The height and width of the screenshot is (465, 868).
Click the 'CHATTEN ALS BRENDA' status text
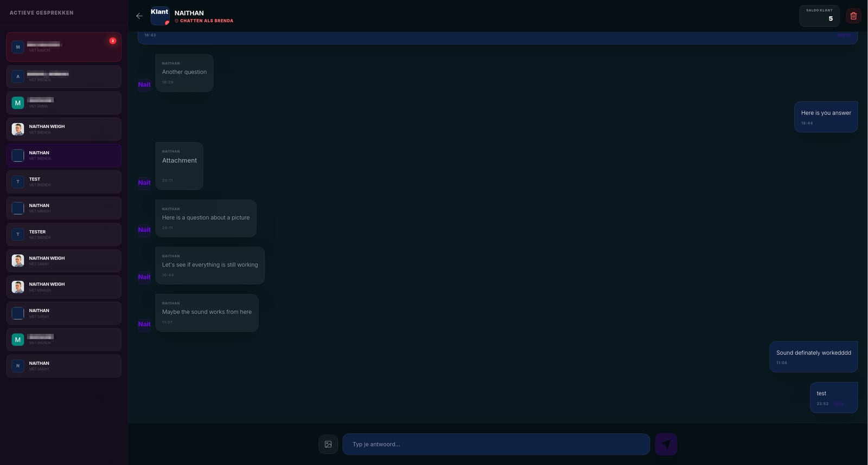pyautogui.click(x=207, y=21)
